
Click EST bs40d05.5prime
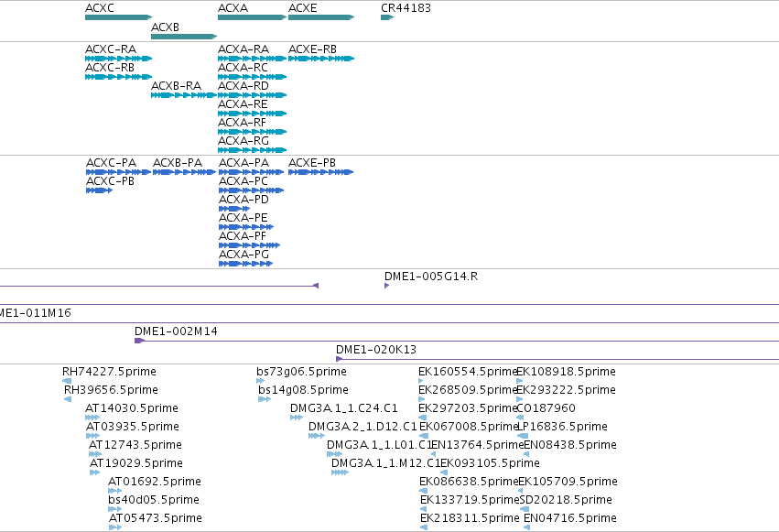point(115,509)
